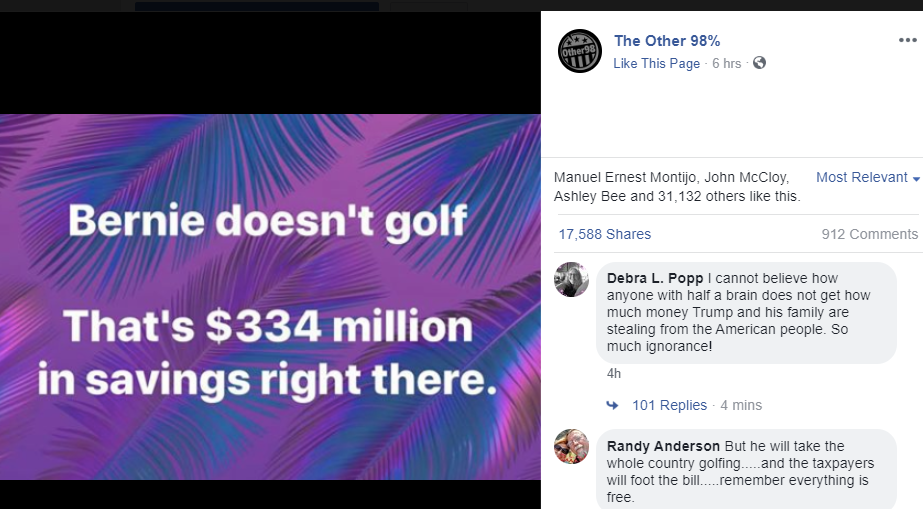The height and width of the screenshot is (509, 923).
Task: Open Randy Anderson's name link
Action: tap(663, 446)
